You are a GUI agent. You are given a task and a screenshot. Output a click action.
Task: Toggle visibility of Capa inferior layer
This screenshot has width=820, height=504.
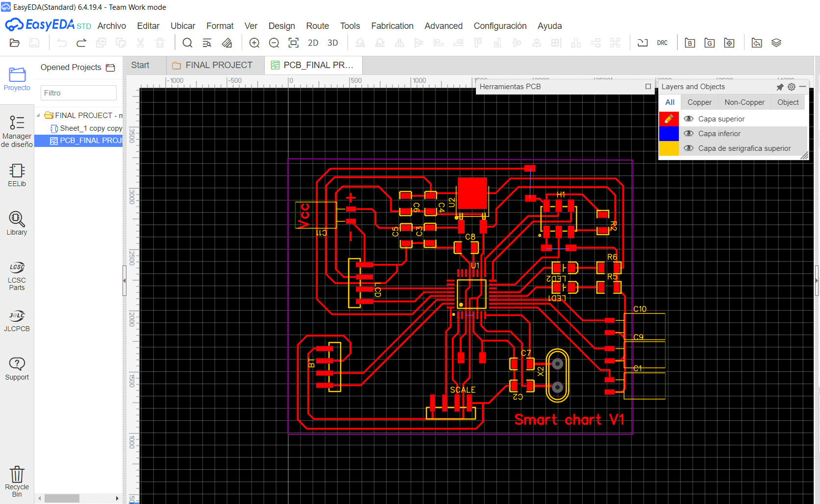689,134
